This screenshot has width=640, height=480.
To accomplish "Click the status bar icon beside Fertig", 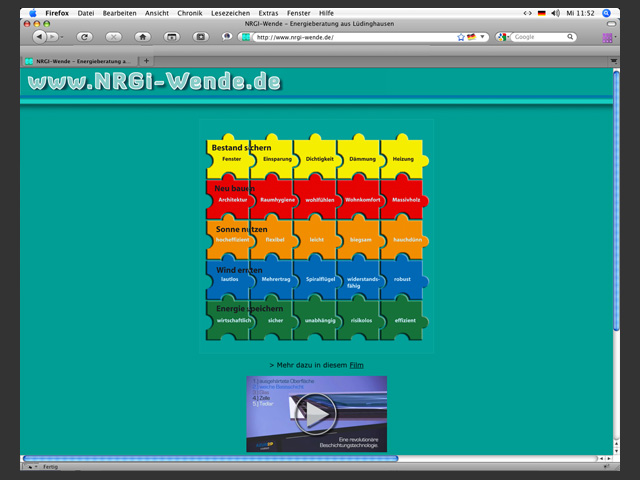I will [30, 467].
